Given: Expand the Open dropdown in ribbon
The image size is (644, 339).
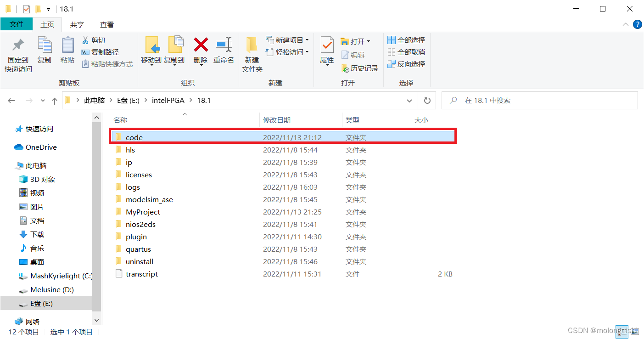Looking at the screenshot, I should 356,41.
